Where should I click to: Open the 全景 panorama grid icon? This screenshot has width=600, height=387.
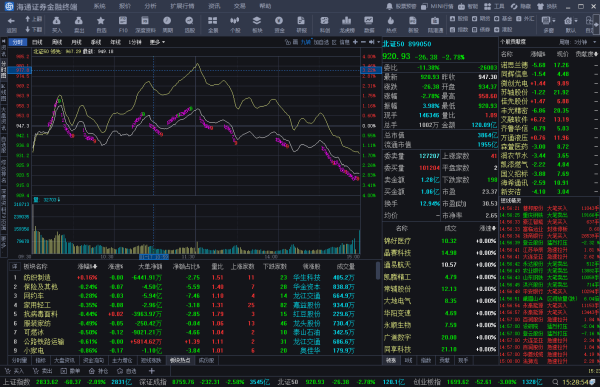pos(213,24)
